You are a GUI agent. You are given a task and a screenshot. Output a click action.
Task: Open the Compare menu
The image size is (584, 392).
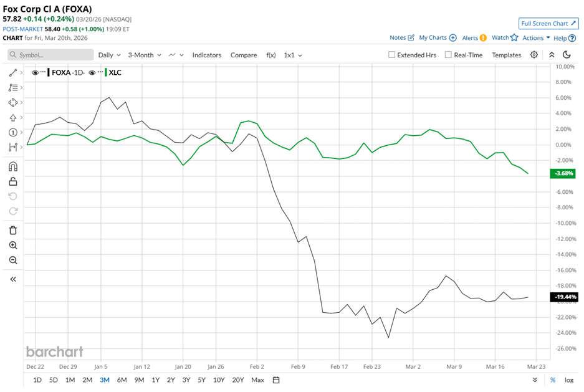[x=244, y=55]
